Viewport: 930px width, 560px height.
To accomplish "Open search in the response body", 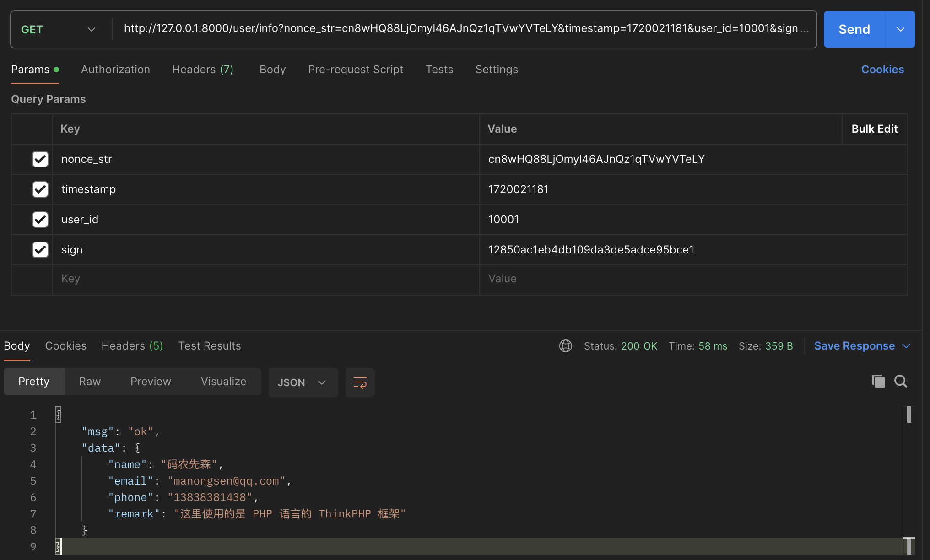I will coord(901,381).
